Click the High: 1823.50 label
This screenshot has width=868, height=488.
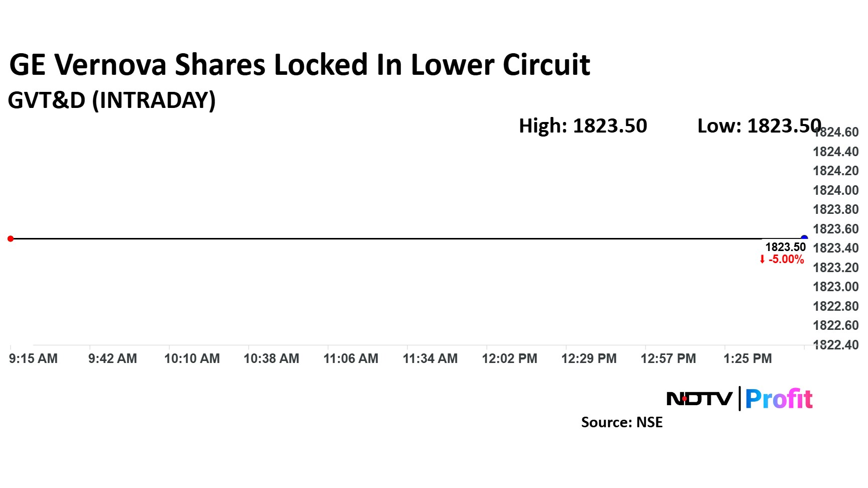click(583, 126)
